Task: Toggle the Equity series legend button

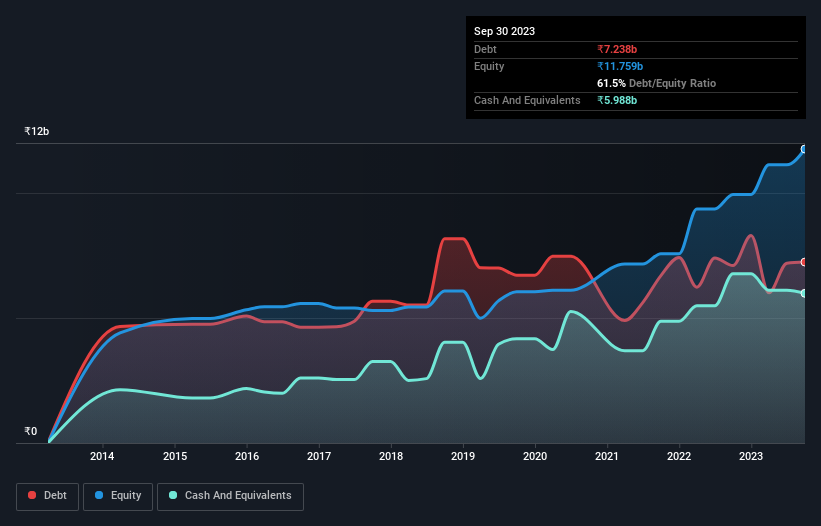Action: point(118,496)
